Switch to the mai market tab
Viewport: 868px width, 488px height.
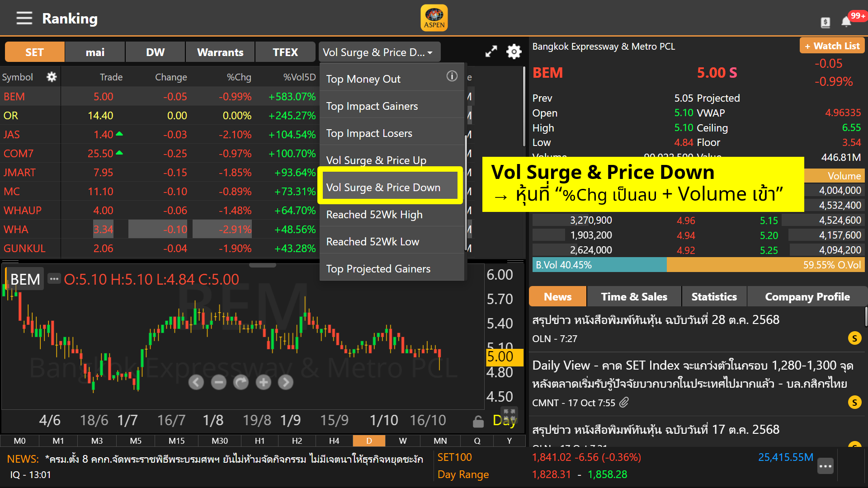95,52
